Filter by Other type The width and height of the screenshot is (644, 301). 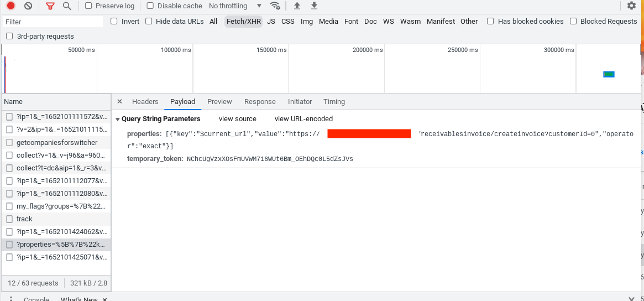[x=469, y=22]
